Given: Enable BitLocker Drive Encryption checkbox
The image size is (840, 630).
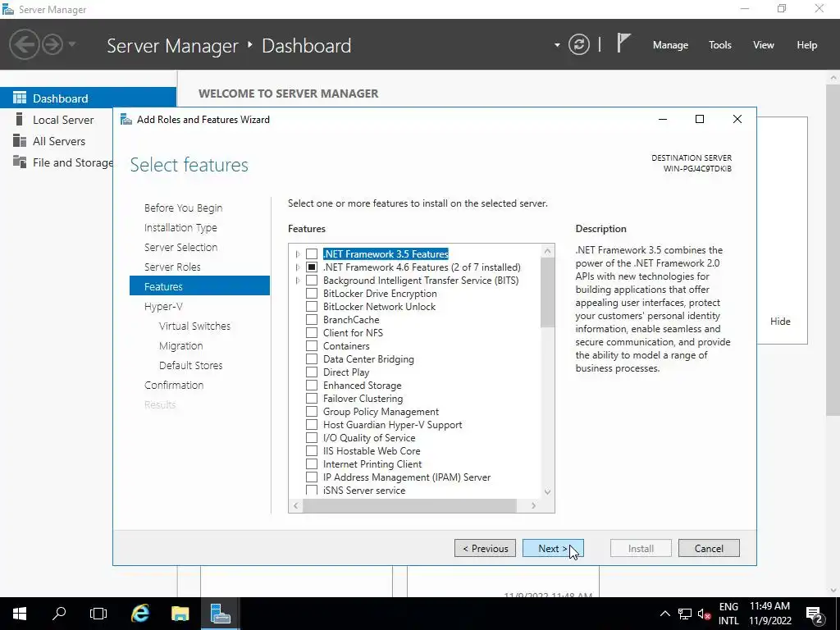Looking at the screenshot, I should pyautogui.click(x=312, y=293).
